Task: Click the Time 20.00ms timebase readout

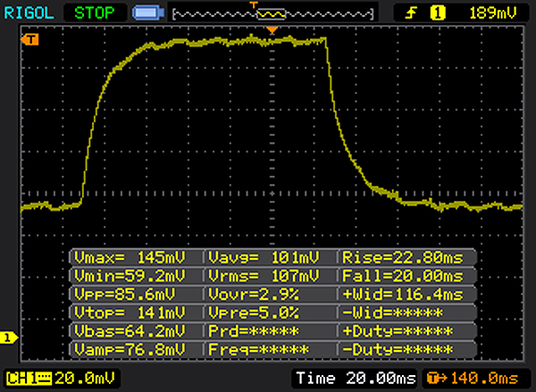Action: coord(356,379)
